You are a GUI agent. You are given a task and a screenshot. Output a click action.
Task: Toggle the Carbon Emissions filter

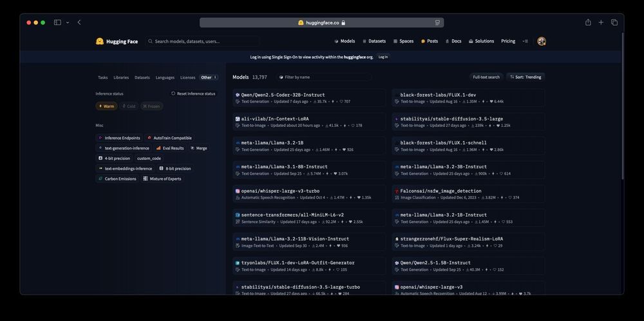click(x=117, y=179)
